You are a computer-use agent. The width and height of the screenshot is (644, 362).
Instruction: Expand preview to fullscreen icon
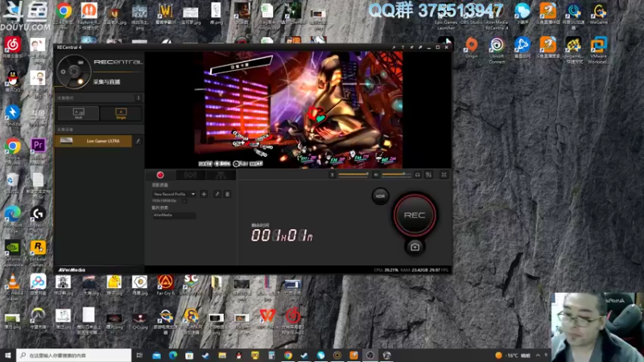(x=444, y=175)
